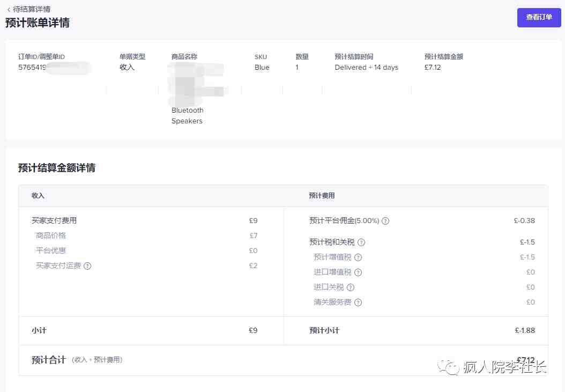Click the 预计账单详情 page title
The height and width of the screenshot is (392, 565).
point(38,23)
